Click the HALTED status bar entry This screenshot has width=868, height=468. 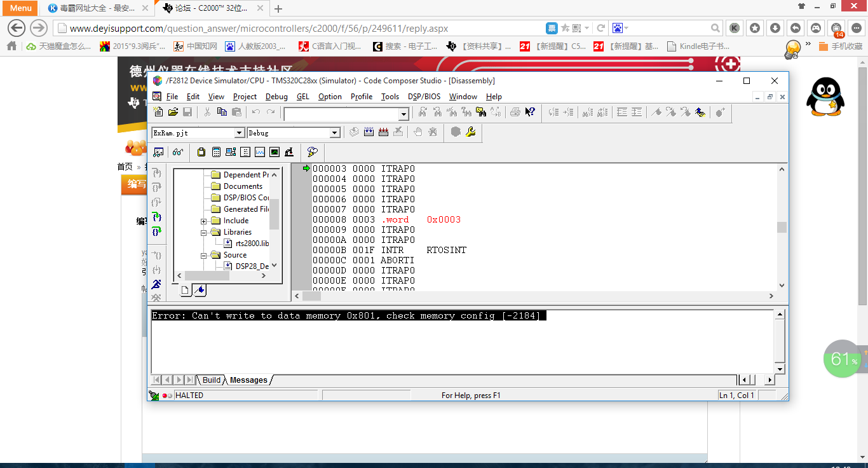[x=189, y=396]
